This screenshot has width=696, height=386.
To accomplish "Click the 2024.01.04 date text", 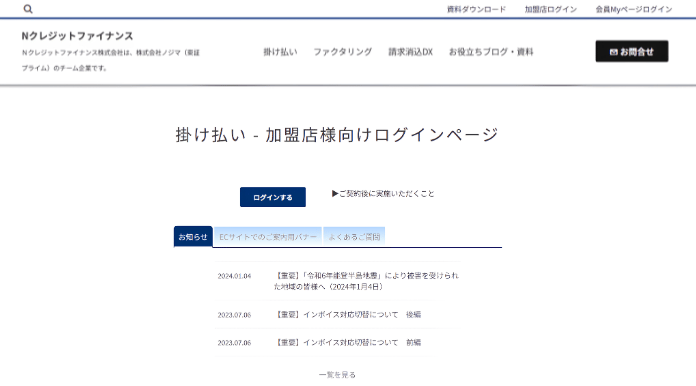I will (234, 276).
